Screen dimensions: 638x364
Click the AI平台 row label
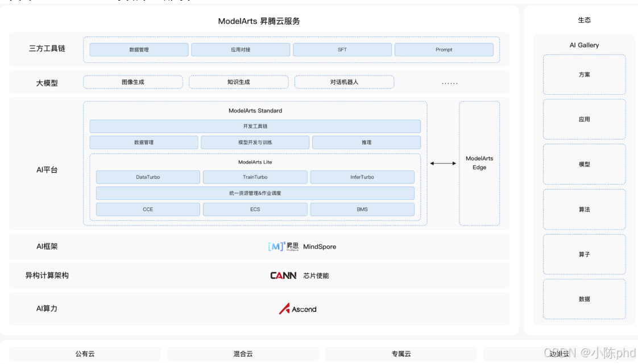coord(47,170)
